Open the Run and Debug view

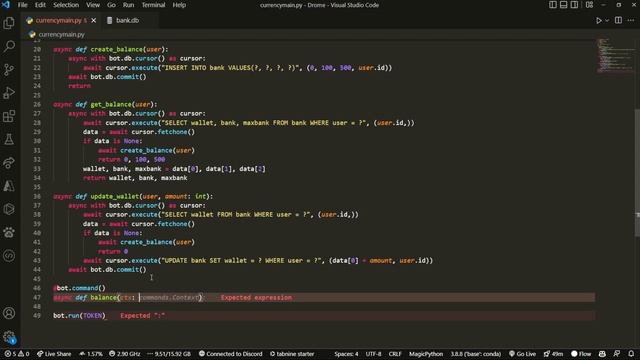9,93
